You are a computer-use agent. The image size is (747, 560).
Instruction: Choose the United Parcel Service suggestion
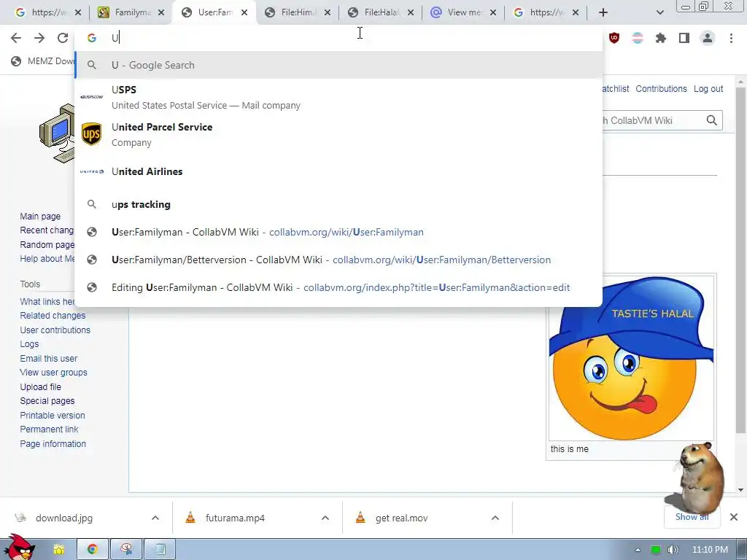338,134
